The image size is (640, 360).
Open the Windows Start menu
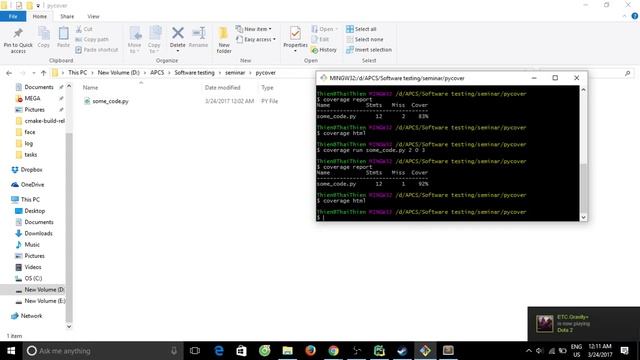(11, 351)
